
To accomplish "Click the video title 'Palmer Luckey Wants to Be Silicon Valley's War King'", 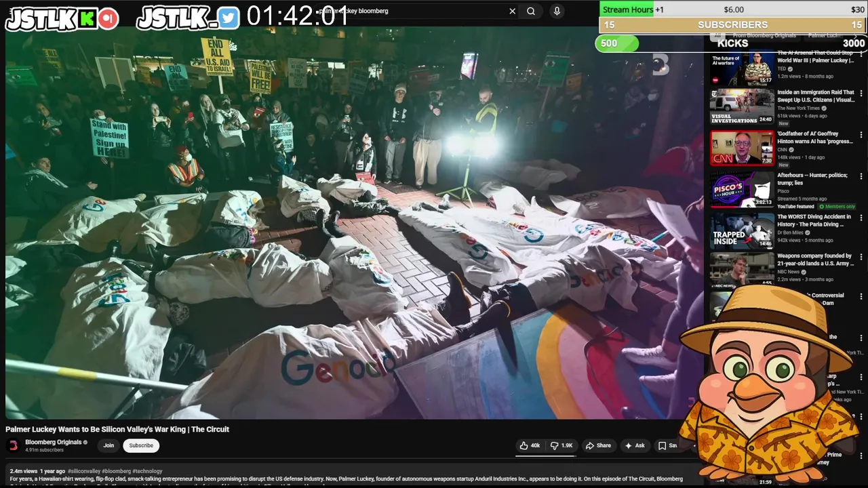I will point(117,429).
